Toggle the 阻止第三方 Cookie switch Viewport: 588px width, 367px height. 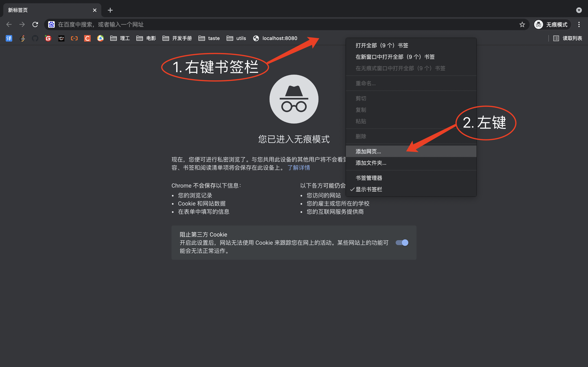pyautogui.click(x=401, y=242)
